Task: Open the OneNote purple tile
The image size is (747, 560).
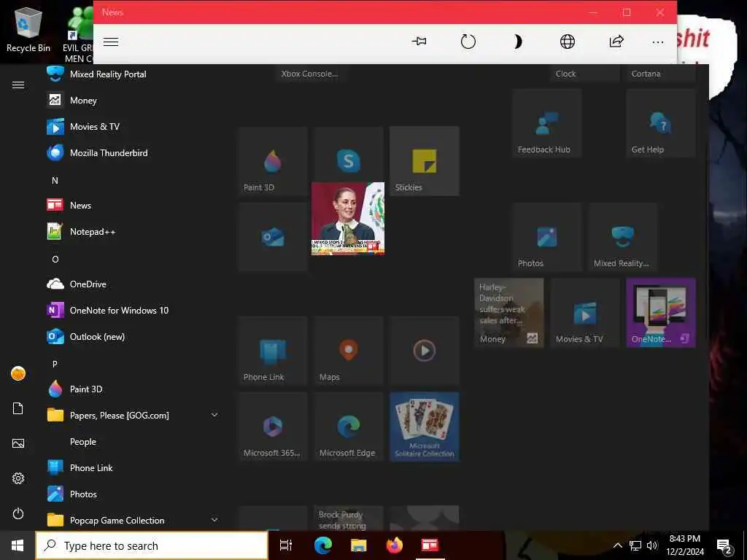Action: point(661,313)
